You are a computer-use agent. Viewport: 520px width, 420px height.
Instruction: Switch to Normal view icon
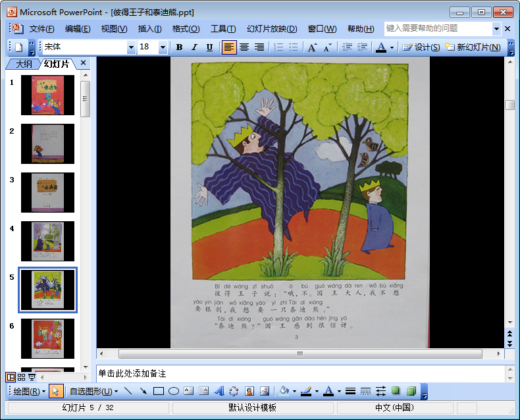point(11,377)
